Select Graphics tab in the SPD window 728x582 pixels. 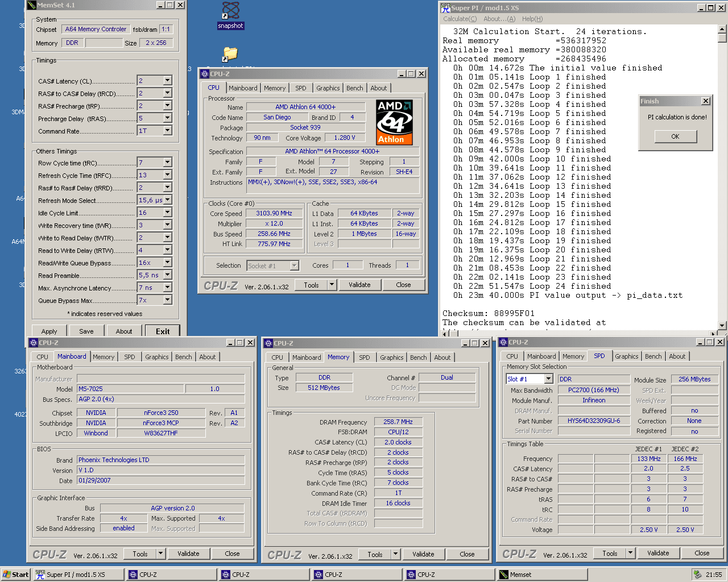(627, 356)
